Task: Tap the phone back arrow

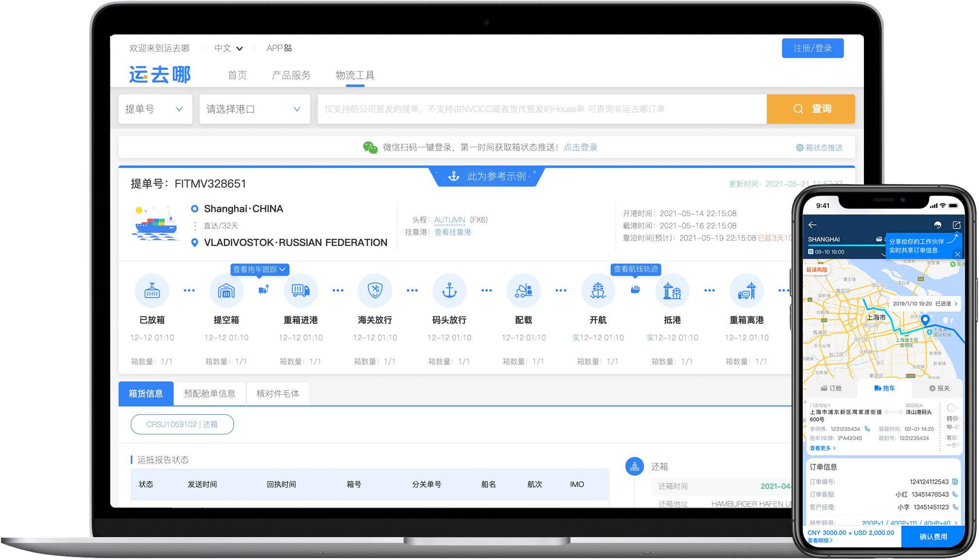Action: [812, 225]
